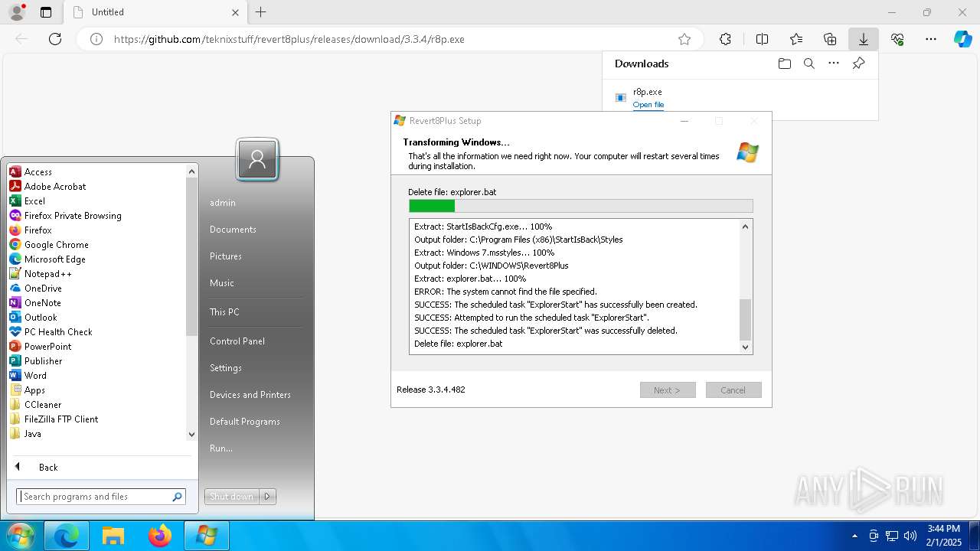
Task: Refresh the page in Edge
Action: coord(55,39)
